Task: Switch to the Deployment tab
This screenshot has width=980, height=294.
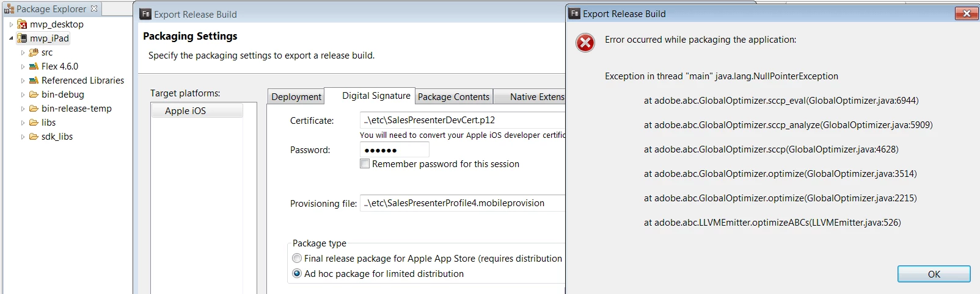Action: [296, 96]
